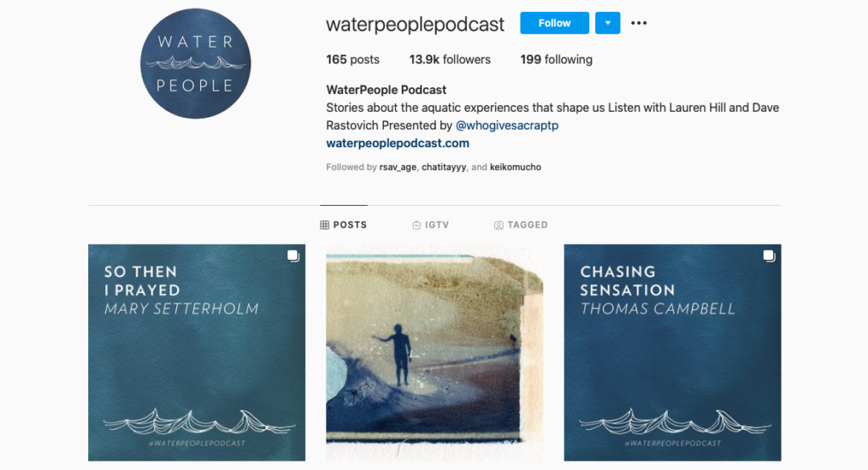Click carousel icon on Mary Setterholm post
The width and height of the screenshot is (868, 470).
point(292,256)
